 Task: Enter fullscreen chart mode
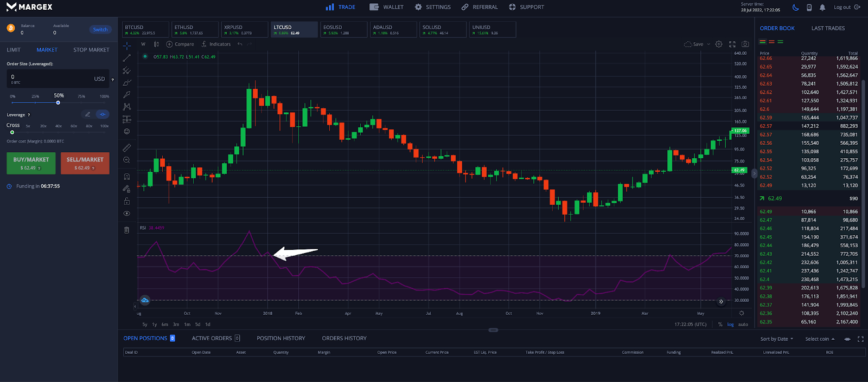(732, 44)
